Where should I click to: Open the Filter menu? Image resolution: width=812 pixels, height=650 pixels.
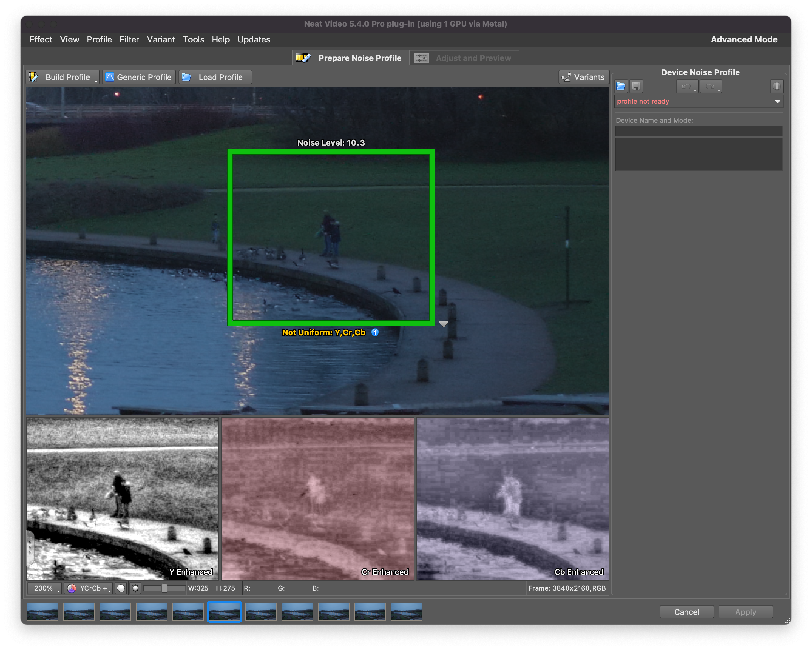(129, 39)
